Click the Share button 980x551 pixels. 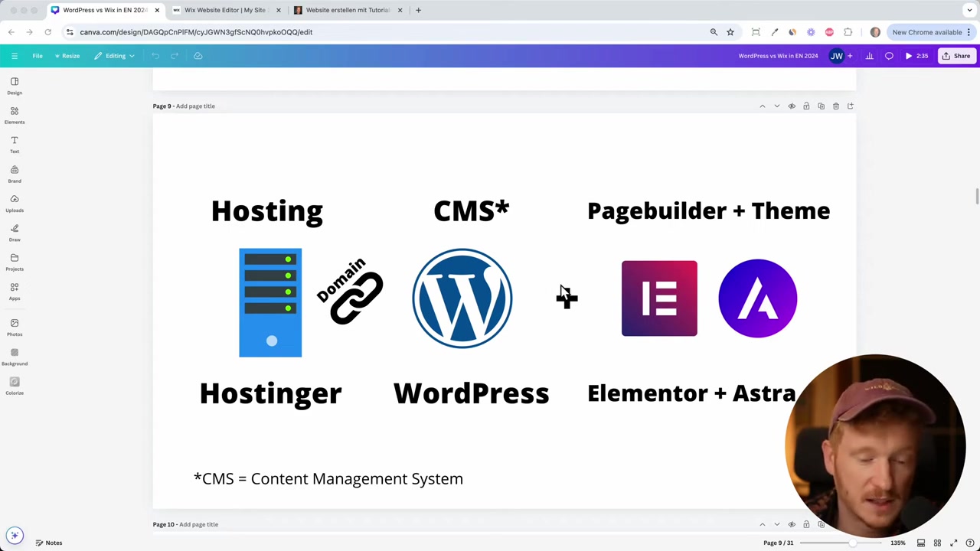(956, 56)
